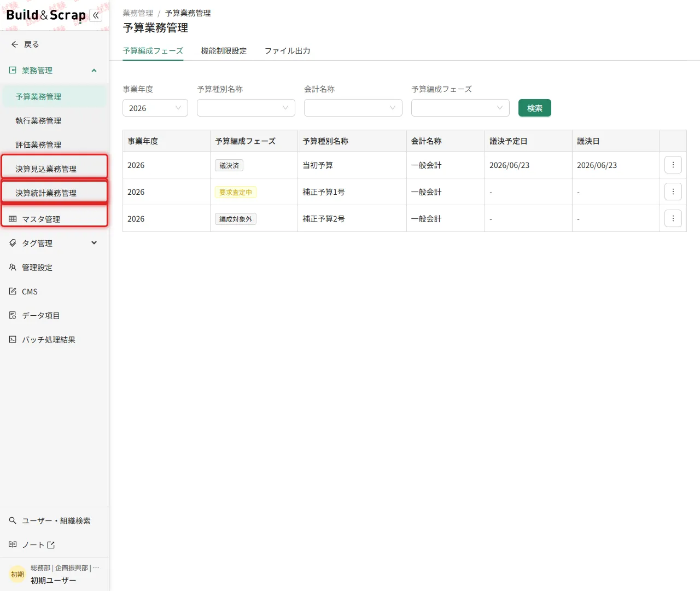Click the 管理設定 people icon
This screenshot has height=591, width=700.
(x=13, y=267)
